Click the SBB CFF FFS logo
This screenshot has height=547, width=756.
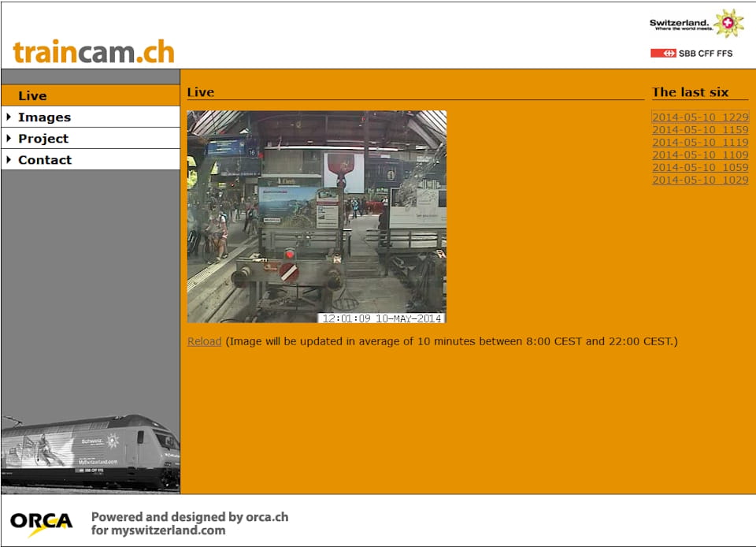click(x=691, y=54)
